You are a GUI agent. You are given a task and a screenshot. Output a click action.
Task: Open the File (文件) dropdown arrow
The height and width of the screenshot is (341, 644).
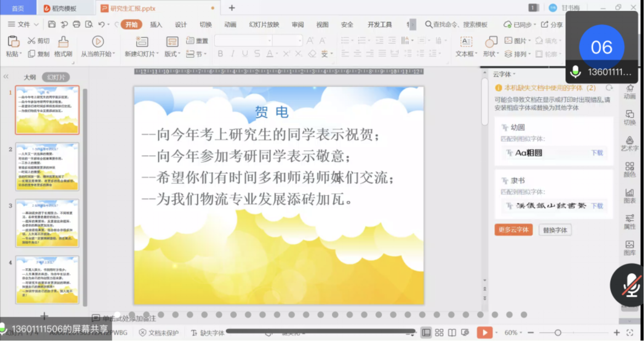tap(36, 25)
